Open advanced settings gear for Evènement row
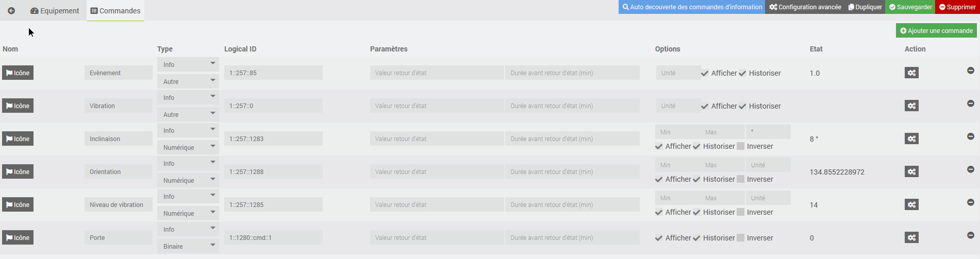980x259 pixels. click(x=911, y=73)
